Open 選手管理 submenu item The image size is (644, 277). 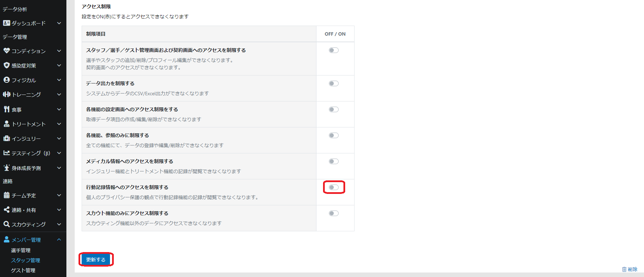tap(21, 250)
